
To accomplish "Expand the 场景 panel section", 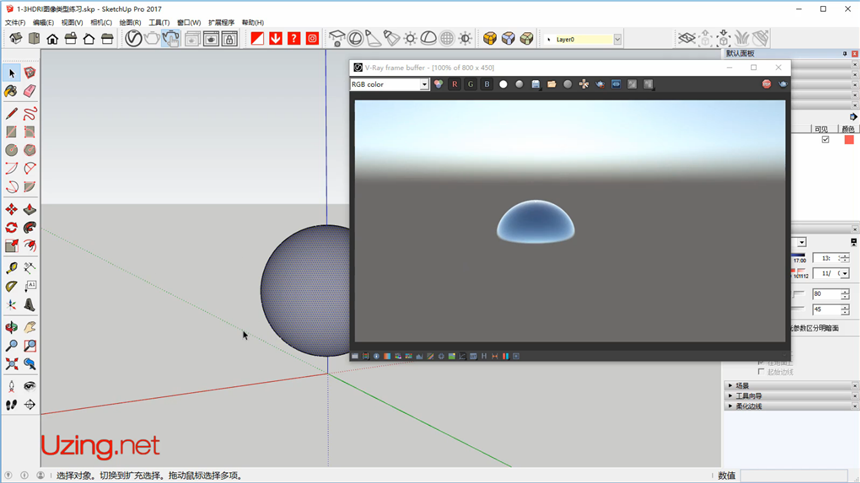I will coord(741,386).
